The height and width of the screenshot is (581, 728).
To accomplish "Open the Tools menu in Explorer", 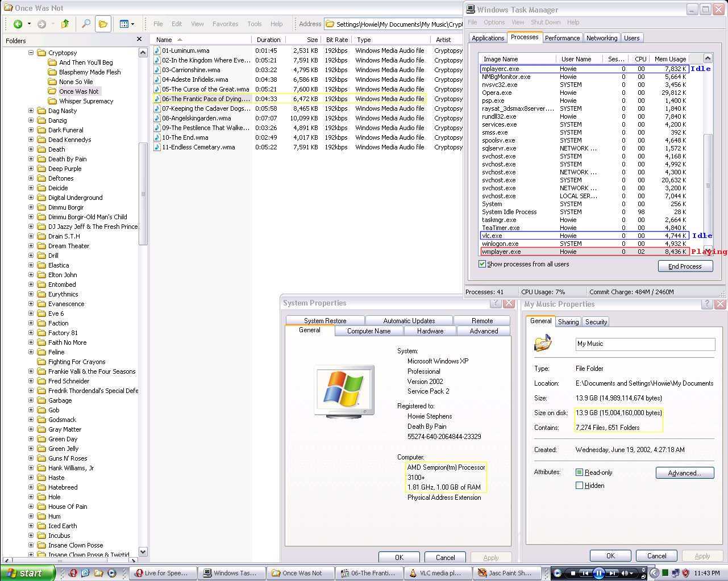I will point(255,24).
